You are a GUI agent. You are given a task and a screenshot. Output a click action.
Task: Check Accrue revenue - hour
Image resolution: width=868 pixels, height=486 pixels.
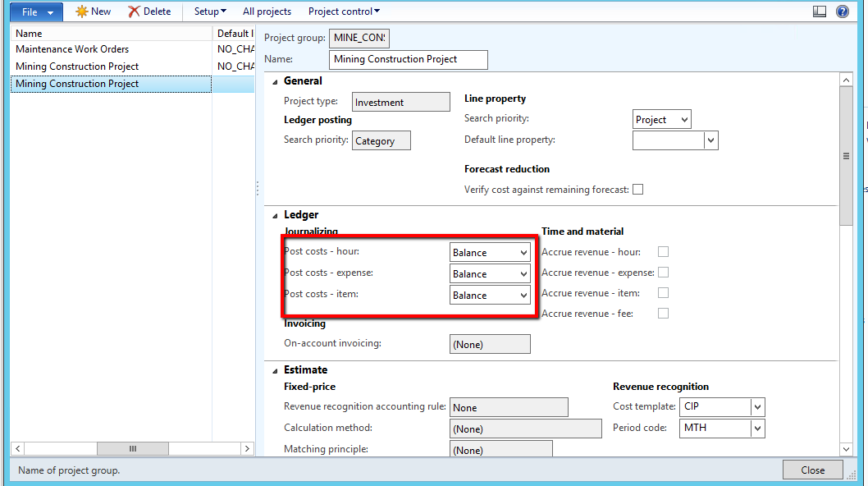click(x=662, y=252)
